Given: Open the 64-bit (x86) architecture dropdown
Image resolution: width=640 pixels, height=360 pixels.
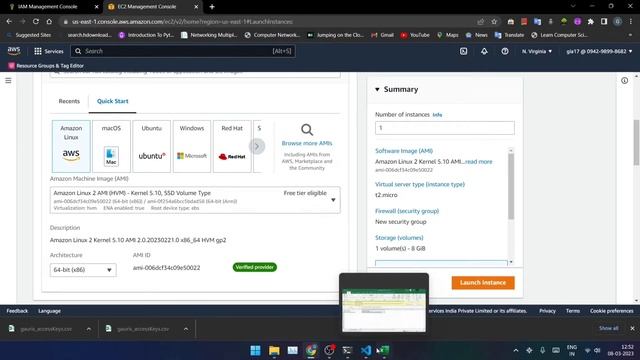Looking at the screenshot, I should (83, 270).
